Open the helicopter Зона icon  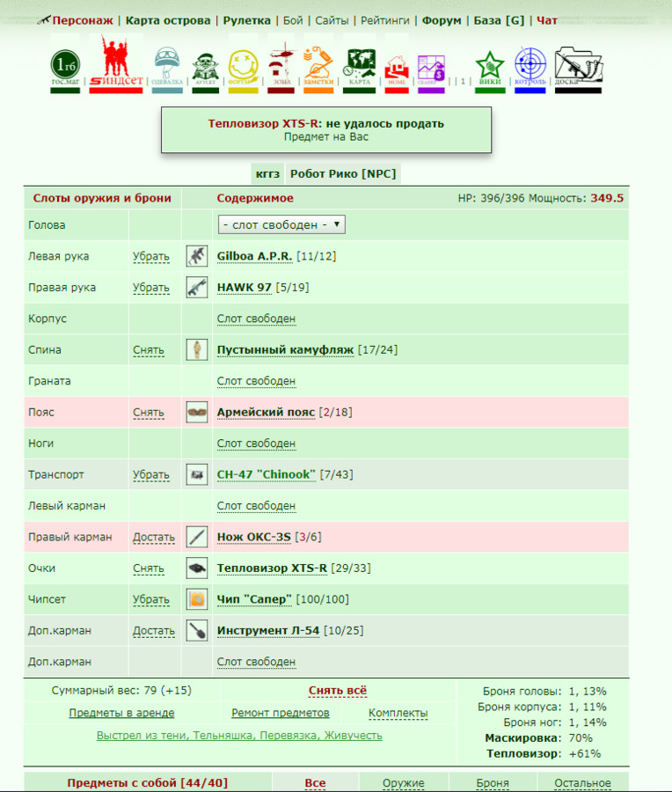point(281,67)
